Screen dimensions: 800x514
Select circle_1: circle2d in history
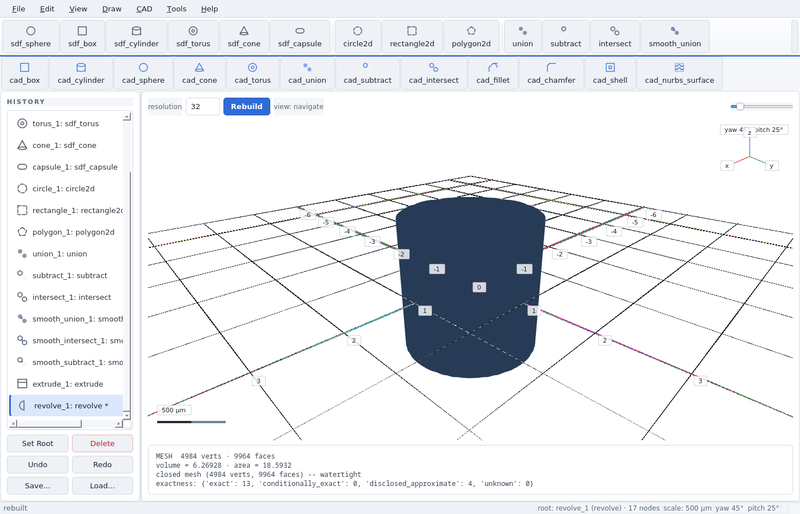point(66,189)
